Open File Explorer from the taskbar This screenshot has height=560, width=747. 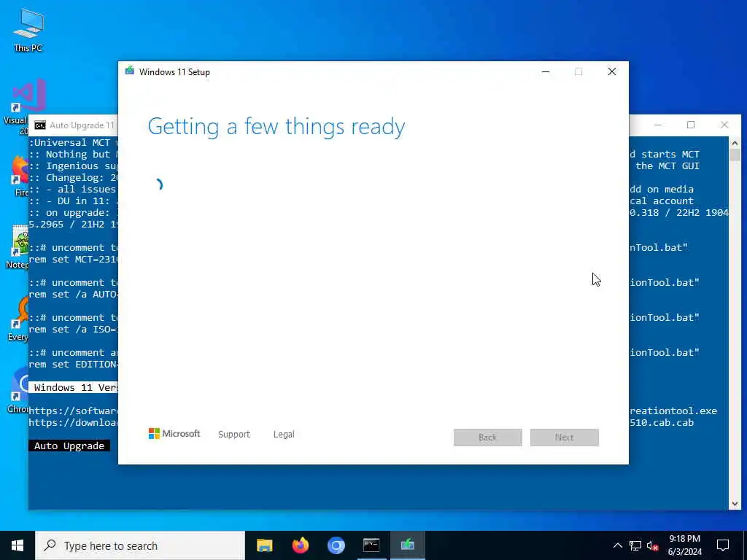coord(264,545)
